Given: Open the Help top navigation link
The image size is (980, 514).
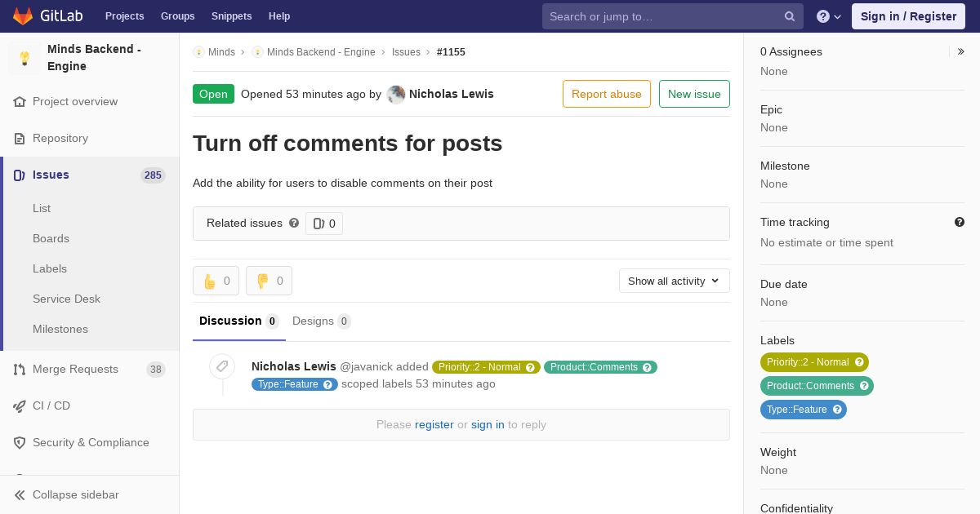Looking at the screenshot, I should 279,16.
